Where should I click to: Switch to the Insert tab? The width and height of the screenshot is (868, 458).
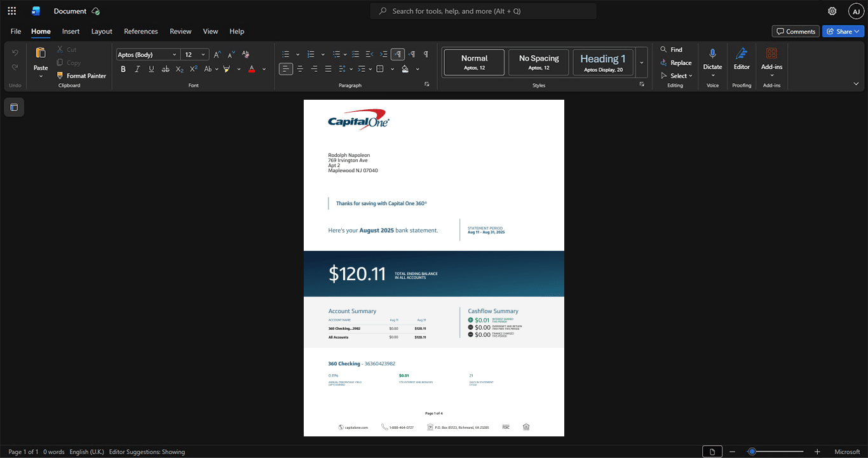pyautogui.click(x=71, y=31)
